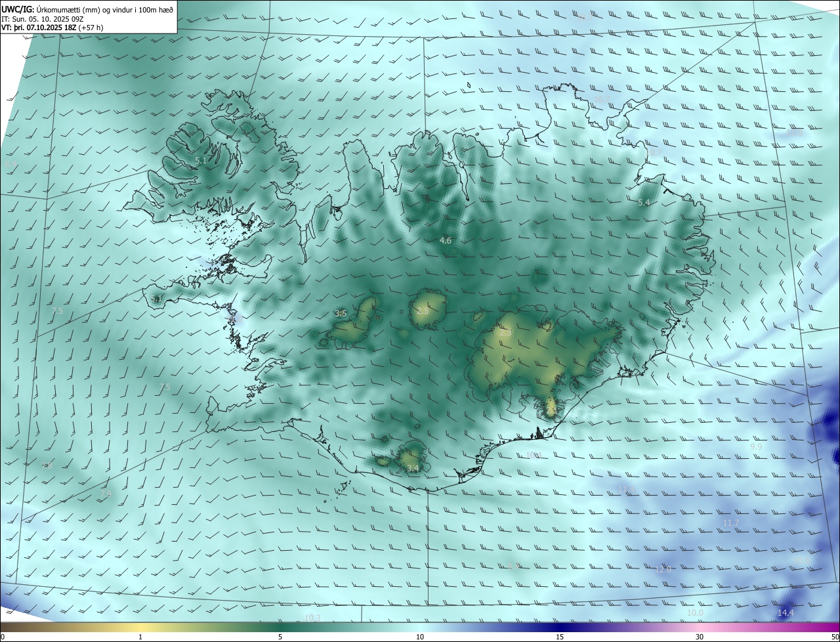Click the 12.0 value label over the sea
The width and height of the screenshot is (840, 642).
(x=663, y=569)
